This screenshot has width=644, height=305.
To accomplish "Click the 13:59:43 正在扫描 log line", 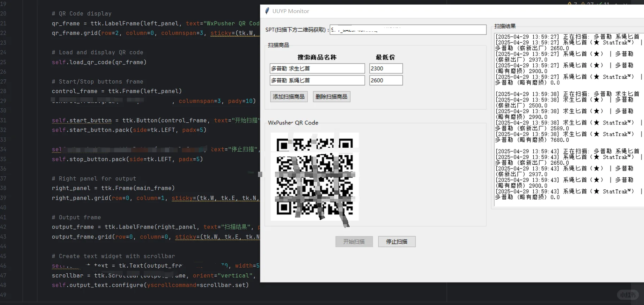I will tap(567, 151).
